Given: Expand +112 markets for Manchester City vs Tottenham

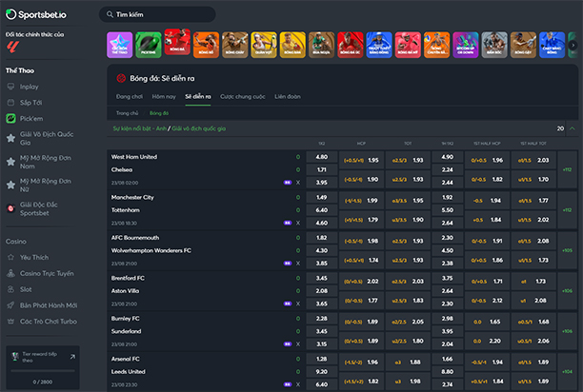Looking at the screenshot, I should point(567,210).
